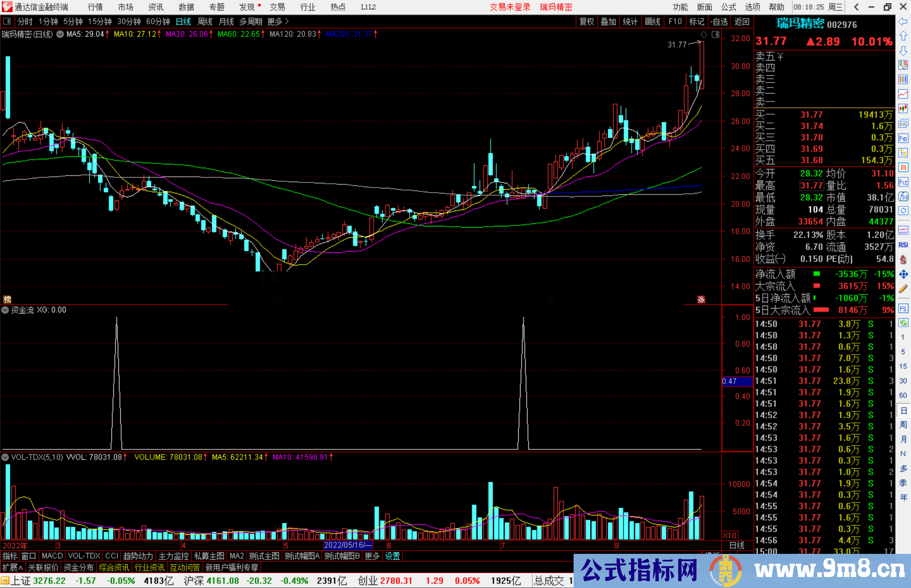Click the 0.47 blue axis value marker

[736, 381]
